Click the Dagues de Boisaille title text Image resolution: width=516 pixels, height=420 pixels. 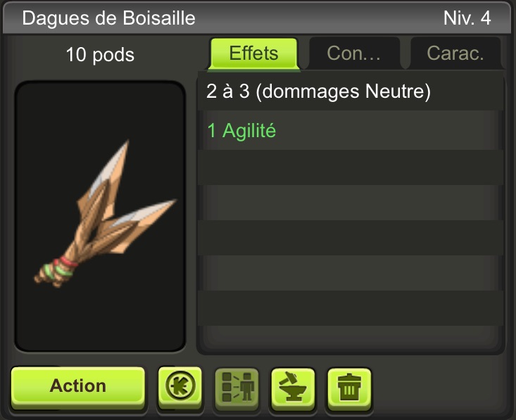[108, 18]
